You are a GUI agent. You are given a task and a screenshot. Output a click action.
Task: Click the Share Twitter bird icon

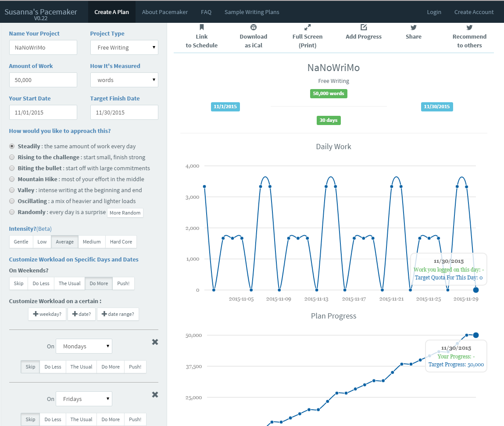click(x=413, y=27)
